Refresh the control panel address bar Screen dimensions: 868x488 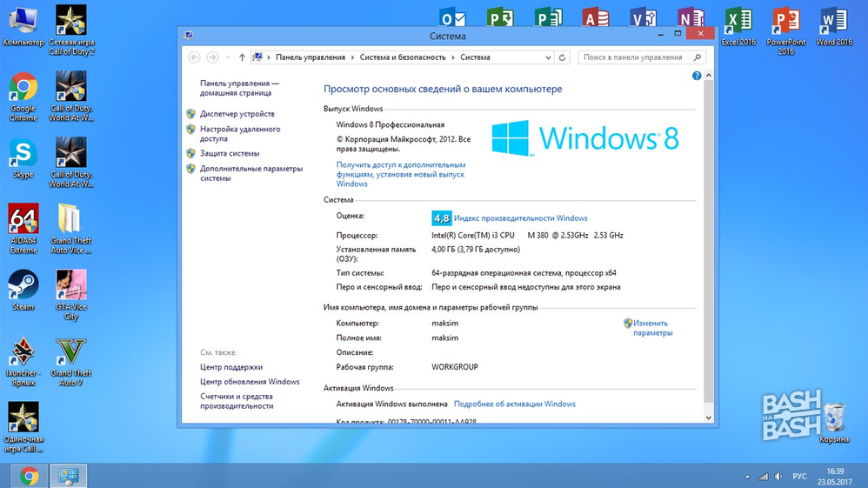coord(562,57)
